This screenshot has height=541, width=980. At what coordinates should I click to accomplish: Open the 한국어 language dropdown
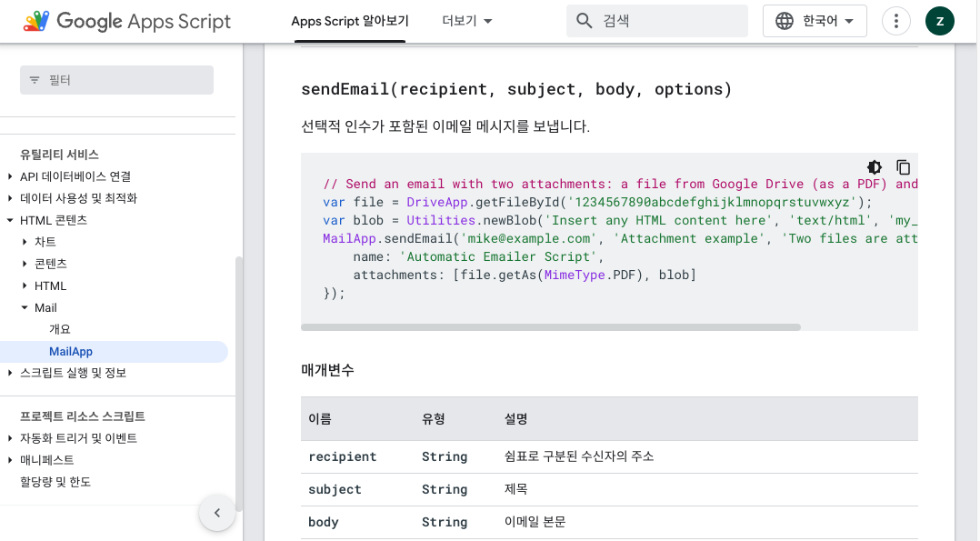815,21
